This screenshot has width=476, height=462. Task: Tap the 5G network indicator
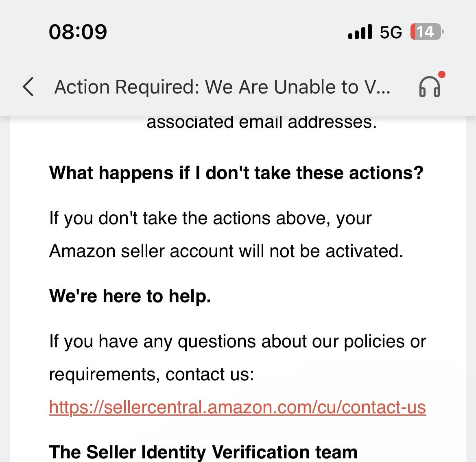[391, 32]
